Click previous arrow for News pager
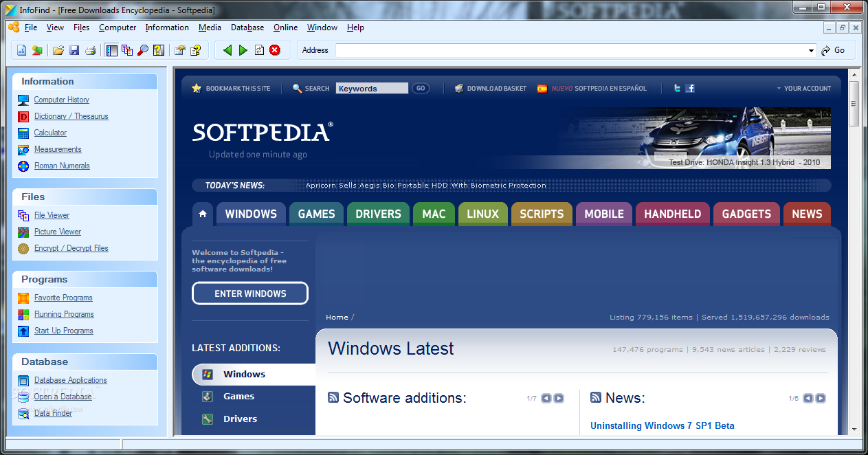This screenshot has width=868, height=455. point(808,398)
